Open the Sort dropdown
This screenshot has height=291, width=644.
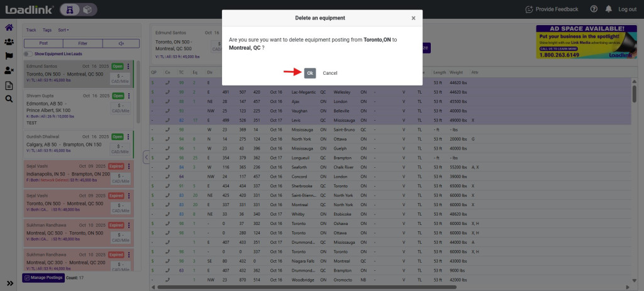tap(63, 30)
